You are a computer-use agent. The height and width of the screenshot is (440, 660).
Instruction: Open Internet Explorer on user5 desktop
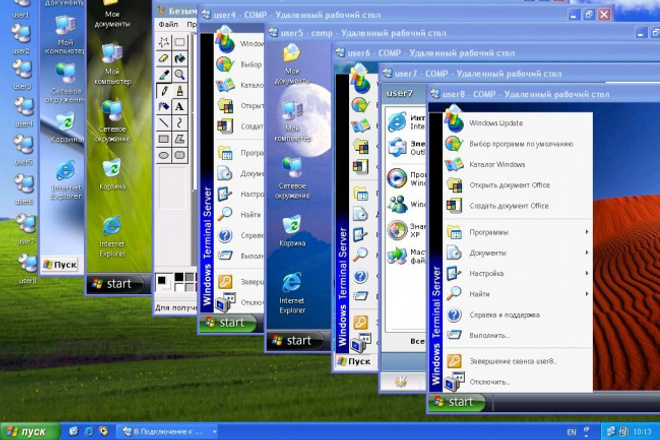point(292,293)
